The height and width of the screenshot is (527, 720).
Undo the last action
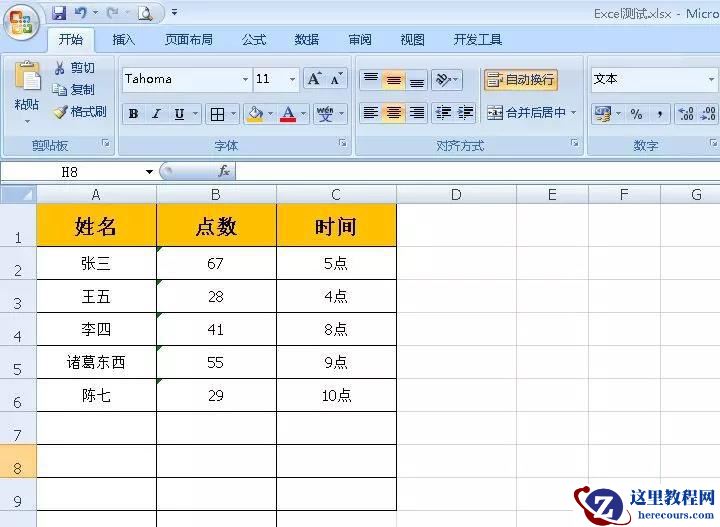coord(81,13)
